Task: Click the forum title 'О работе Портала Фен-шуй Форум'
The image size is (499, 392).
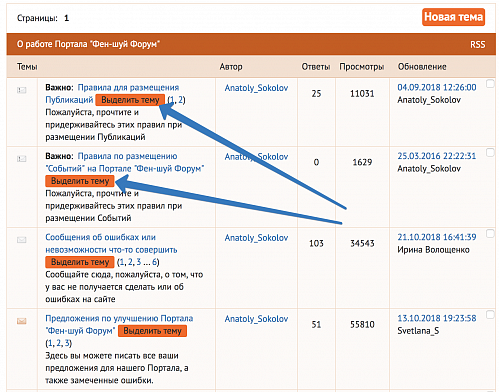Action: 88,44
